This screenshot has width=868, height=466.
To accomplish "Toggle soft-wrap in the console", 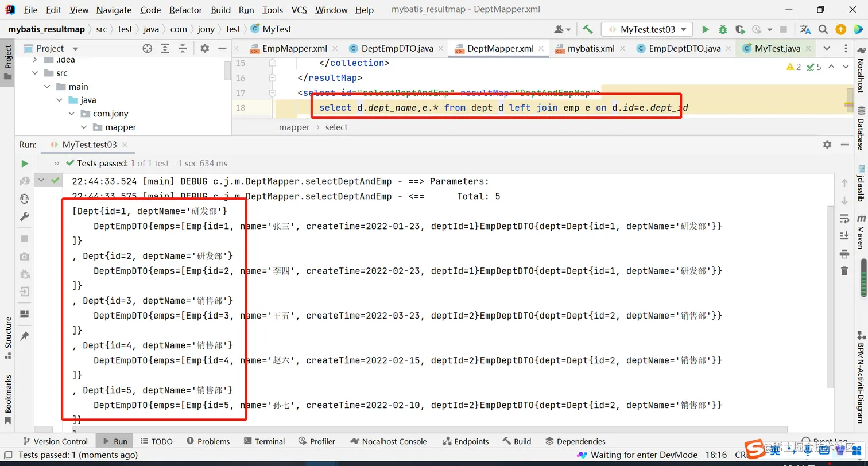I will [x=844, y=219].
